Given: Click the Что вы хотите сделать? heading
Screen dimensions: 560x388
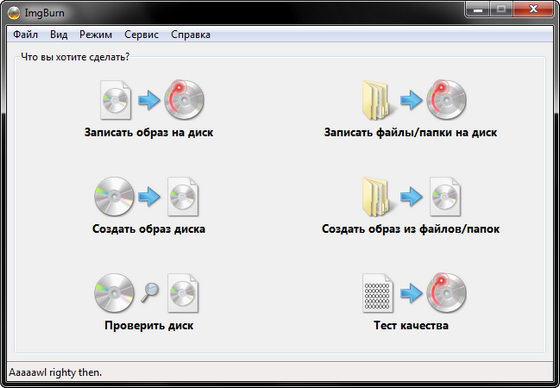Looking at the screenshot, I should tap(75, 57).
